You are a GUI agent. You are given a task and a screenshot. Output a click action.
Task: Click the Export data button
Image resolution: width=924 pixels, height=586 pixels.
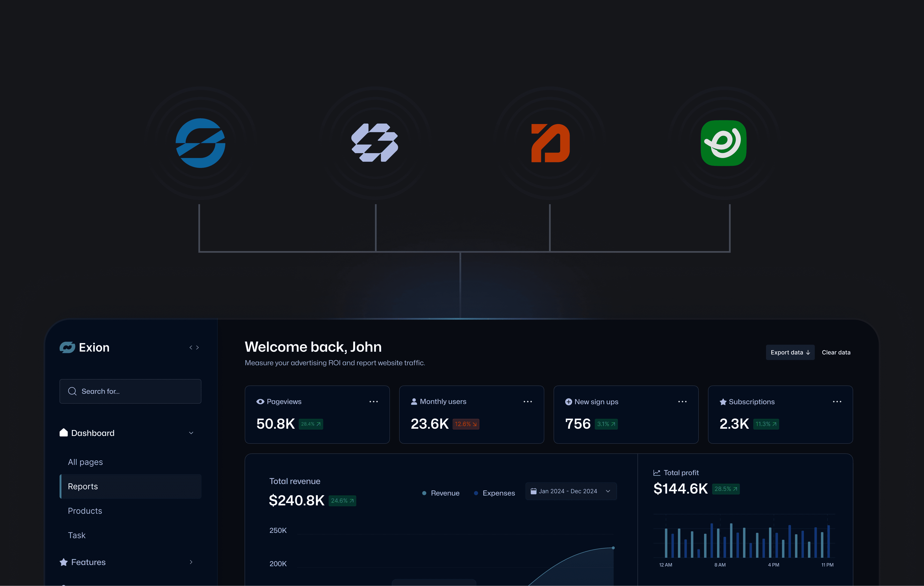[x=790, y=352]
